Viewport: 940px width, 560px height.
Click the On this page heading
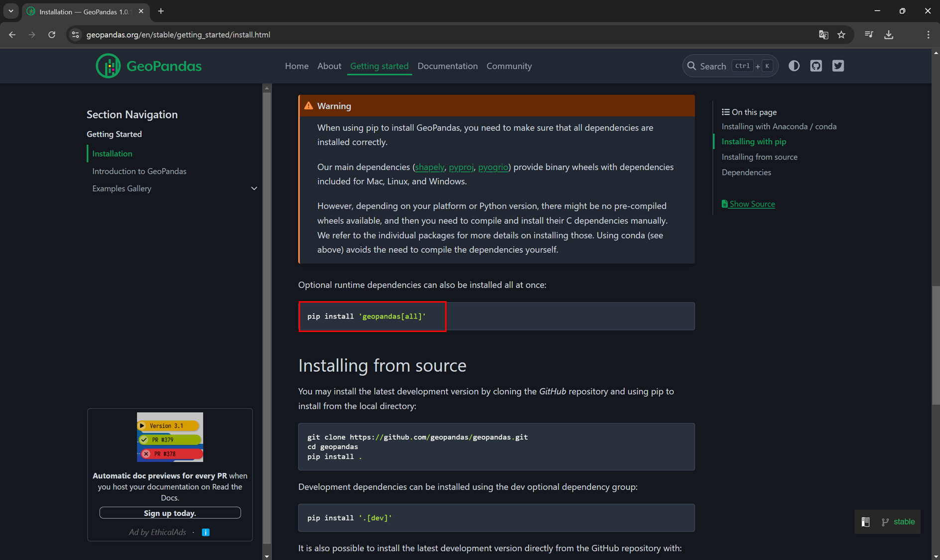(x=749, y=112)
